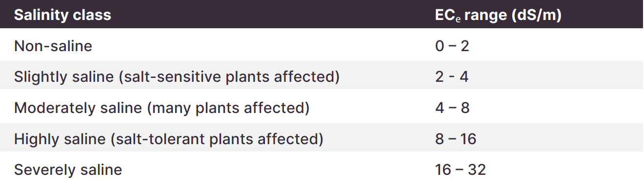644x188 pixels.
Task: Click the Severely saline class label
Action: 68,170
